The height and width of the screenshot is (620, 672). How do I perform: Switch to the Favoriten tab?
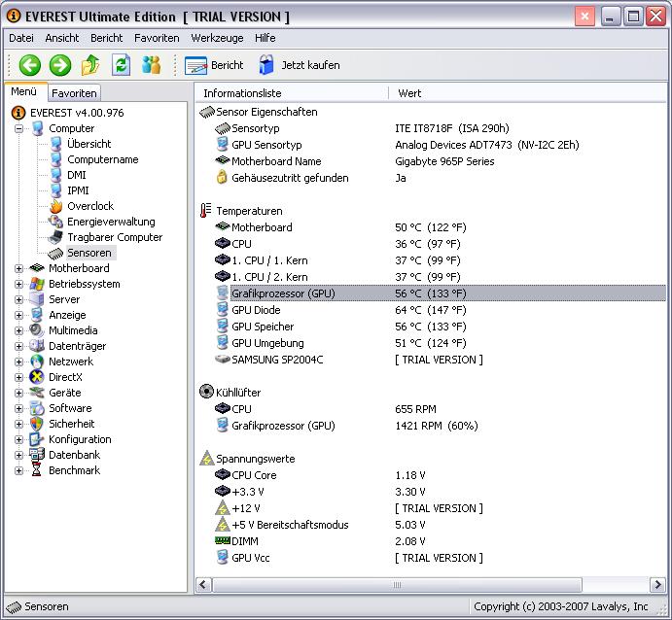point(74,93)
